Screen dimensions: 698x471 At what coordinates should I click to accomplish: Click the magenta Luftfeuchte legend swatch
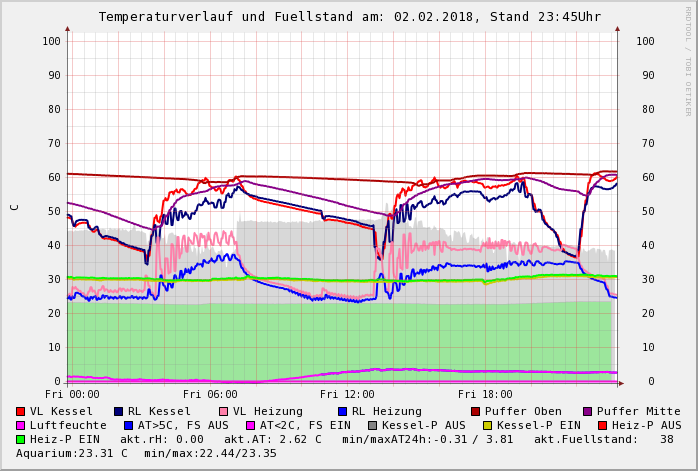pyautogui.click(x=21, y=425)
